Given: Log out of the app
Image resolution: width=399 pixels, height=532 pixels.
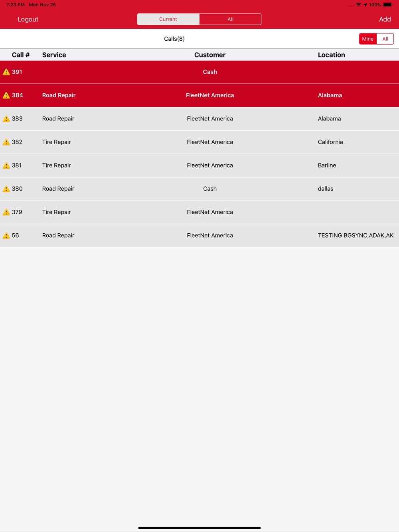Looking at the screenshot, I should coord(28,19).
